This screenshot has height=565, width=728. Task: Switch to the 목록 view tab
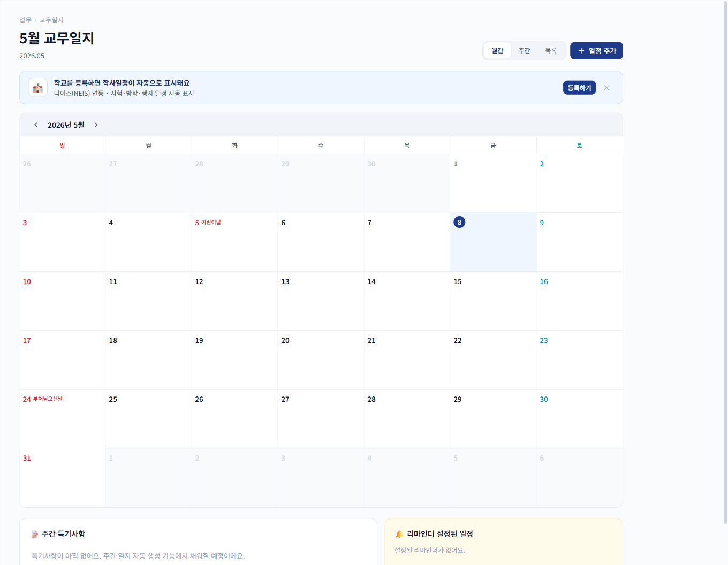coord(551,51)
